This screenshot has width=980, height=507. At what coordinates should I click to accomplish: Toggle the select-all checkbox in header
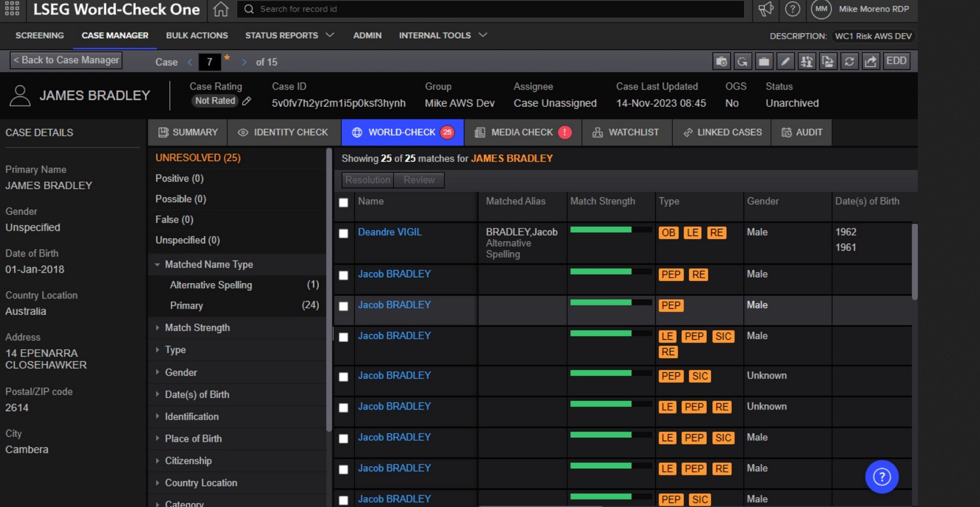[x=343, y=203]
